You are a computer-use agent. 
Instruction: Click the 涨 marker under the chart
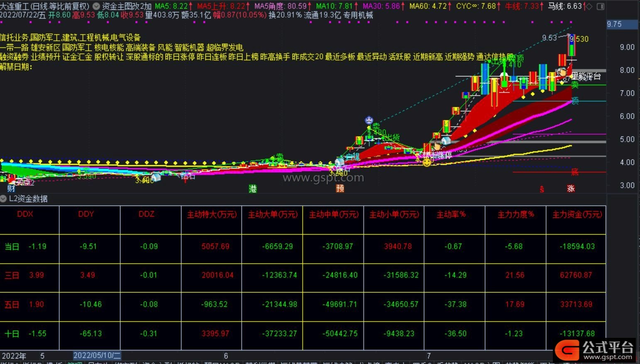(571, 188)
